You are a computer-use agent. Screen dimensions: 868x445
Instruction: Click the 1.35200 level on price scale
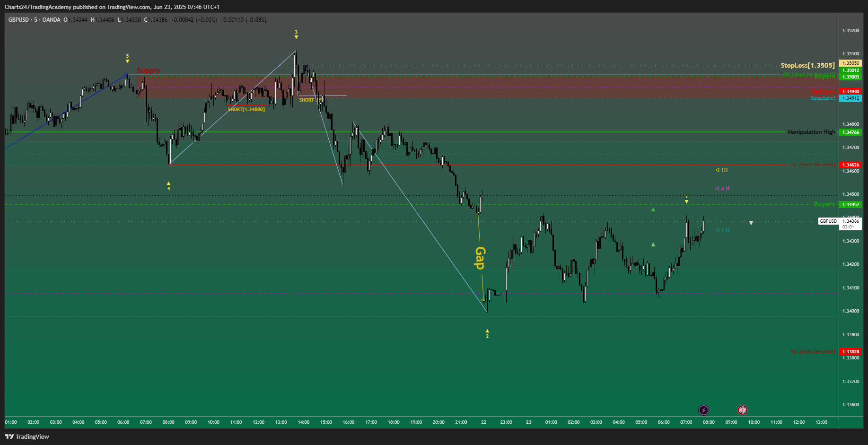[850, 30]
